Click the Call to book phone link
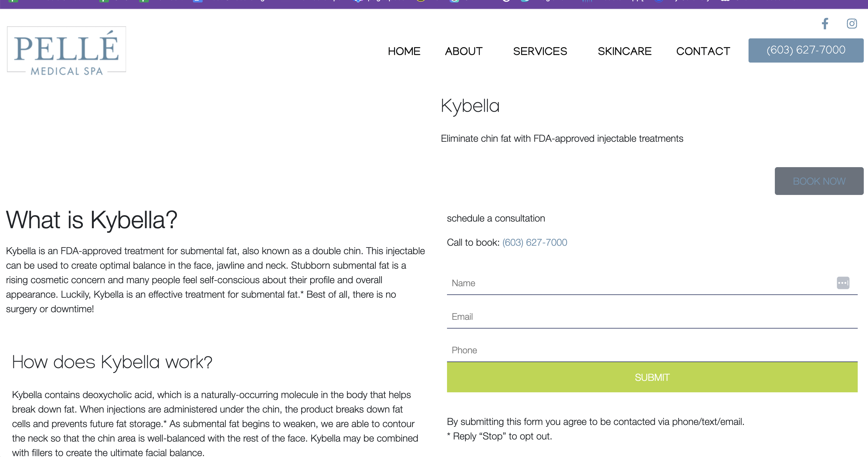868x457 pixels. point(534,242)
